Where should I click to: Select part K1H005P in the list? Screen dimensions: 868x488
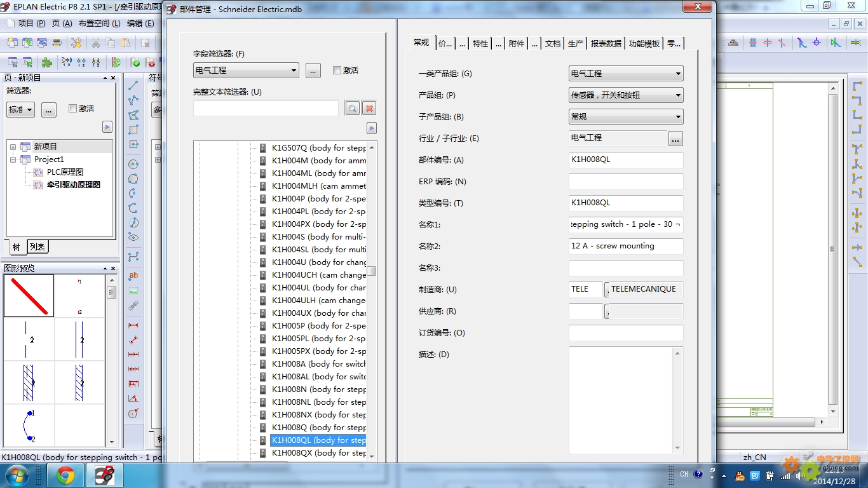pos(319,326)
